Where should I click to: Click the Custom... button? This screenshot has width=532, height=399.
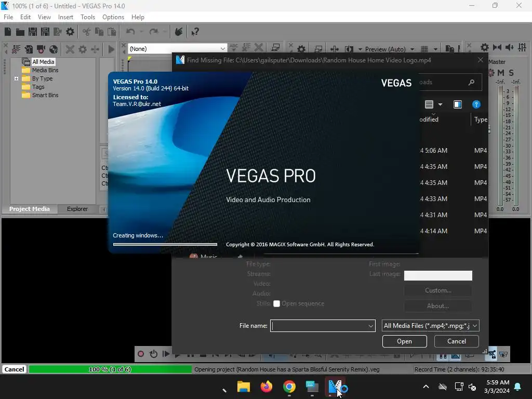pyautogui.click(x=438, y=290)
